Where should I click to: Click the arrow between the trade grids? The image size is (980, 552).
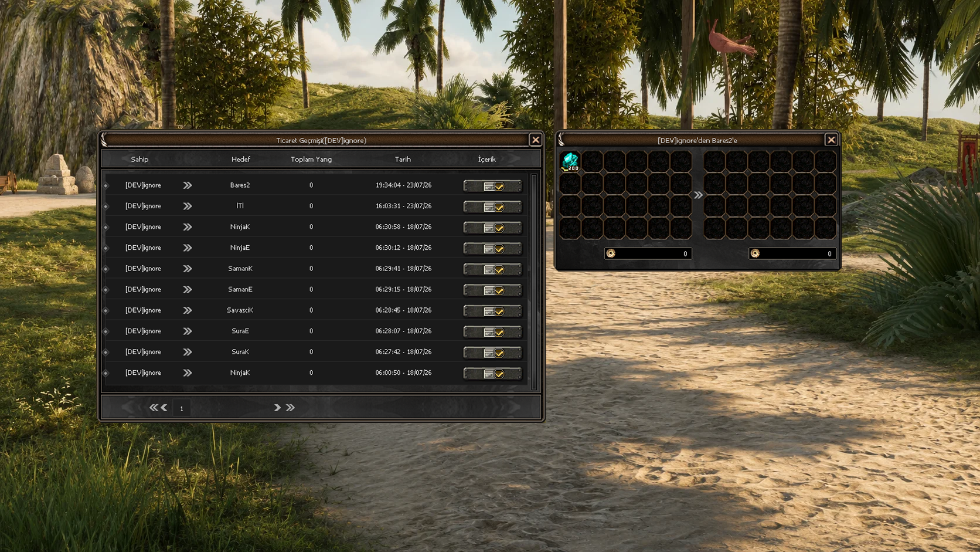tap(698, 195)
